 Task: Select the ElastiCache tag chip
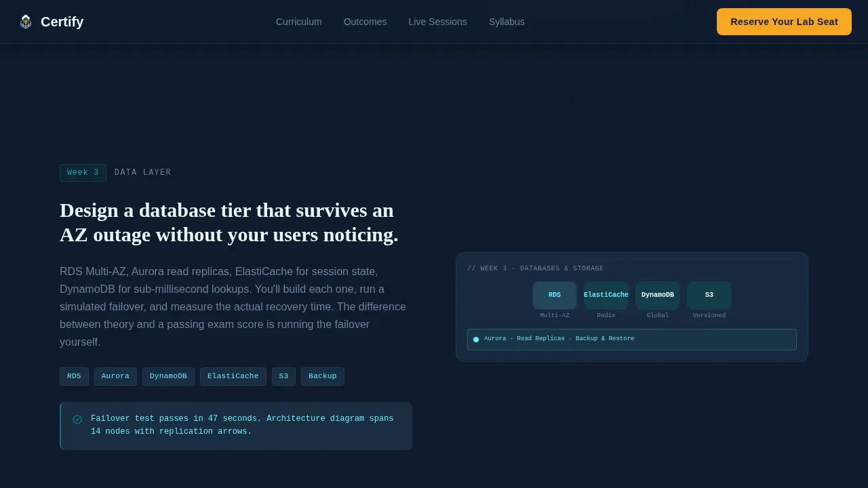pos(233,376)
